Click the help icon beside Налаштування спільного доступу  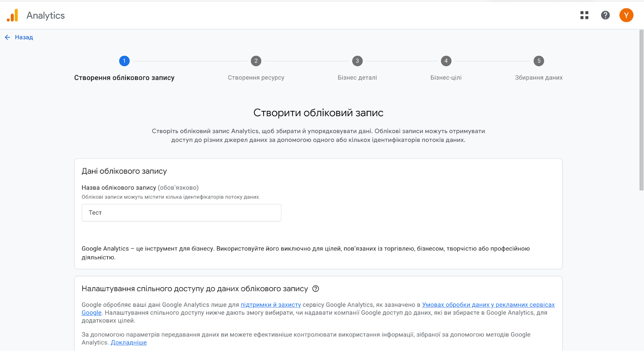click(x=316, y=289)
